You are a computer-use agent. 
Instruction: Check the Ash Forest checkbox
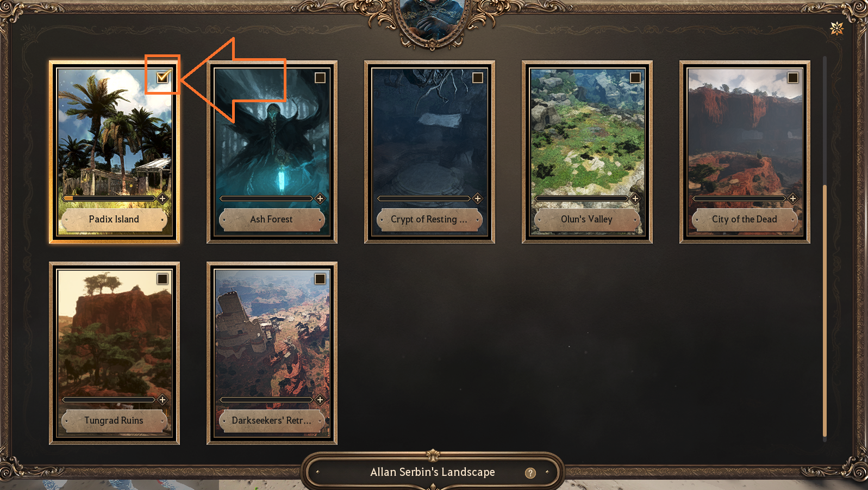click(320, 78)
